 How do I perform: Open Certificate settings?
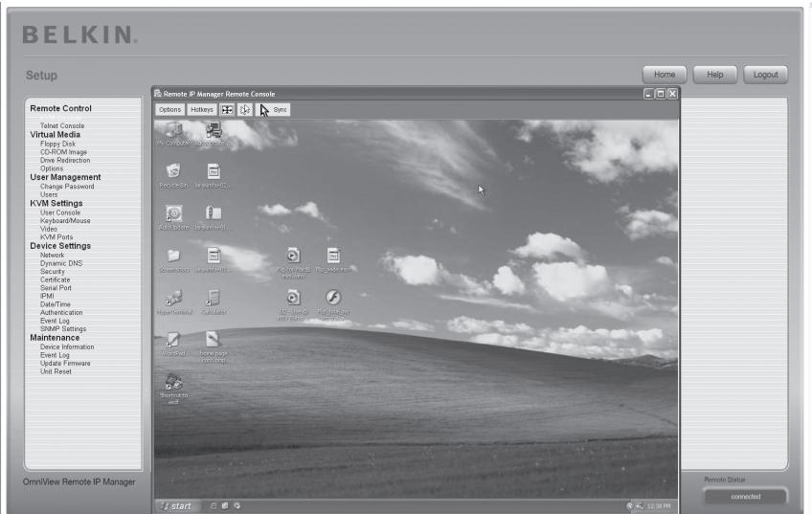point(55,280)
